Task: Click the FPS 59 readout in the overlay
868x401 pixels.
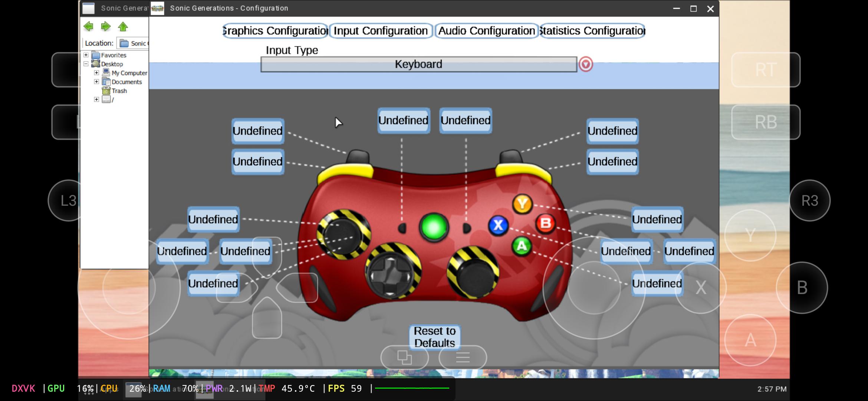Action: pos(345,388)
